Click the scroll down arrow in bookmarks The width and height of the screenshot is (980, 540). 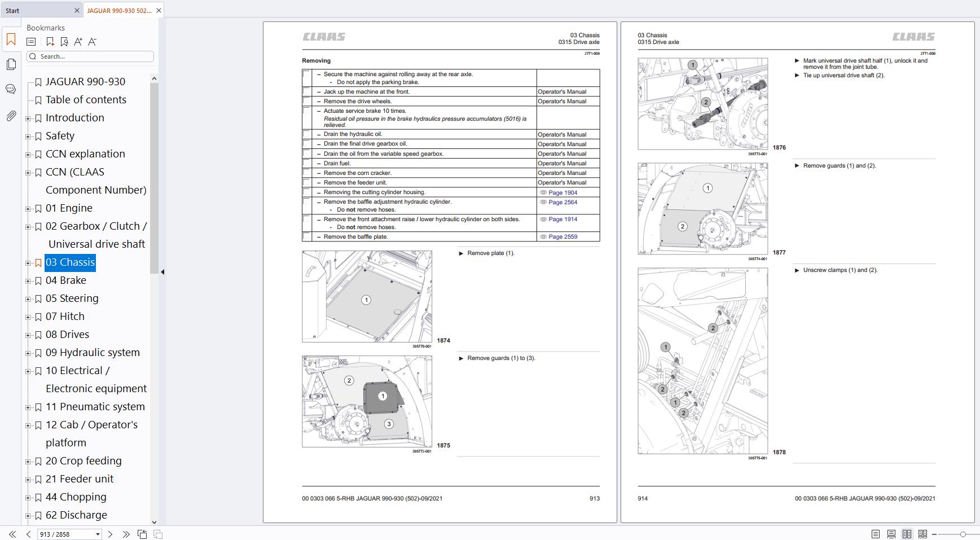point(155,522)
